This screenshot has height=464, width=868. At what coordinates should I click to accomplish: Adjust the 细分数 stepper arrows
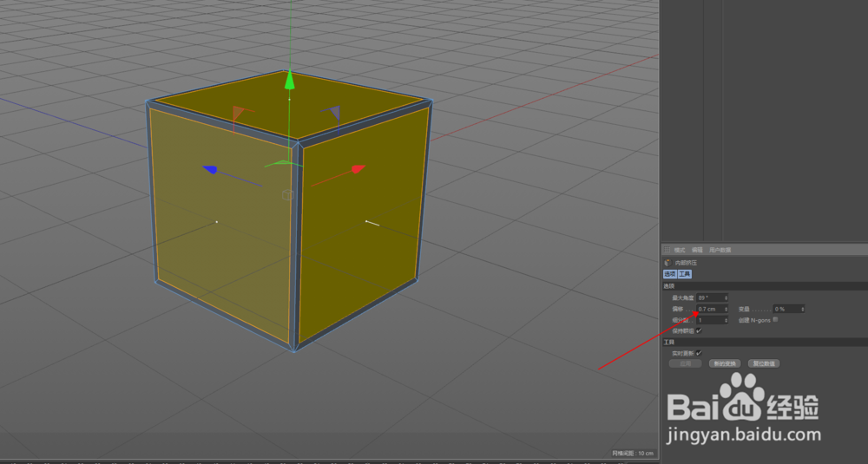pos(726,320)
